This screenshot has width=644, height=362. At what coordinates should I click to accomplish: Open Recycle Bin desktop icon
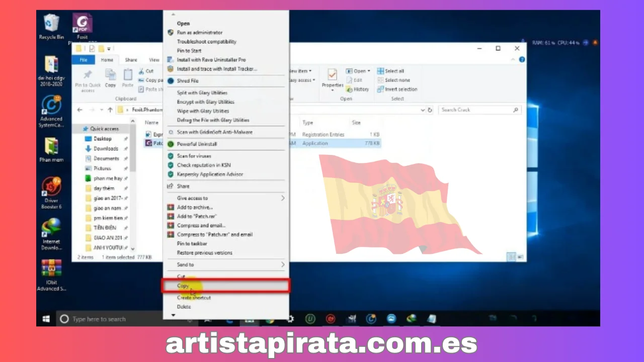tap(51, 26)
